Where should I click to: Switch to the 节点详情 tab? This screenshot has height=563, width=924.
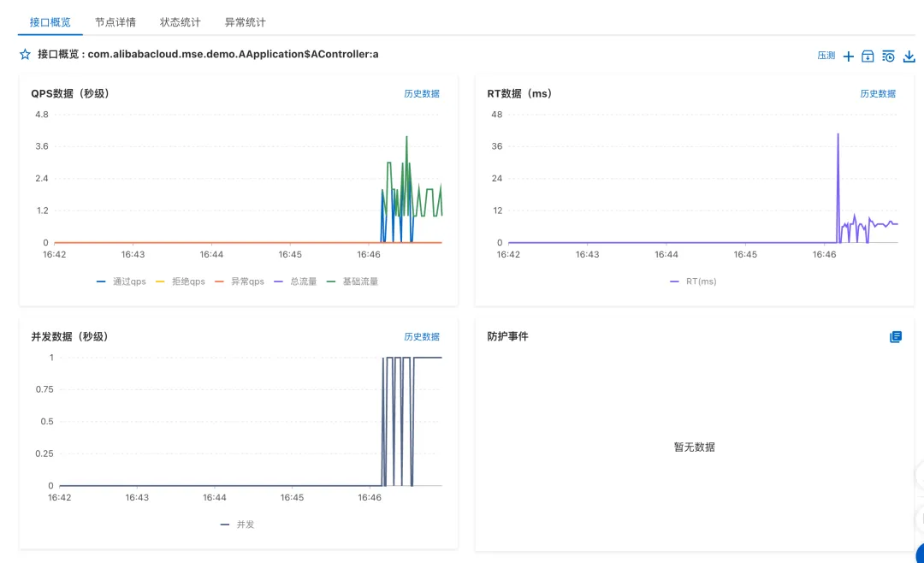pyautogui.click(x=115, y=22)
